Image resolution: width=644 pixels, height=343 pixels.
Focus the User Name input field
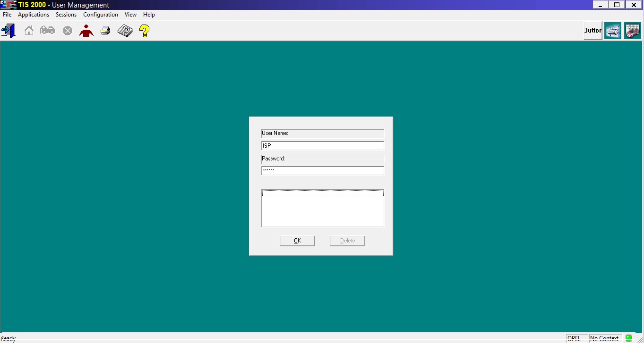(323, 146)
